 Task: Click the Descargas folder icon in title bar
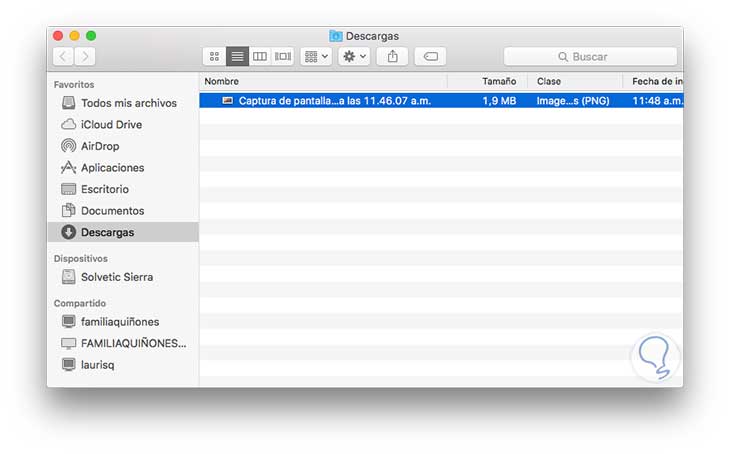336,36
